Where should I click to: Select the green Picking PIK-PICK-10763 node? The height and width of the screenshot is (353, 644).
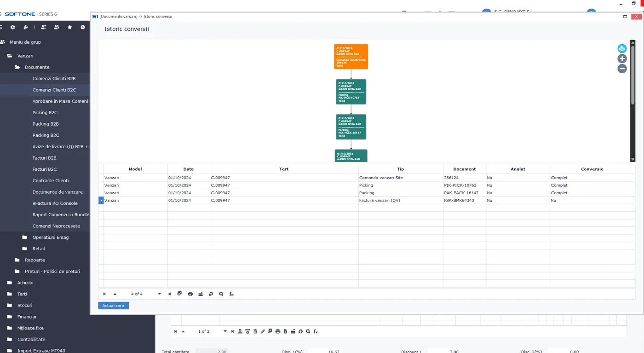(x=351, y=92)
